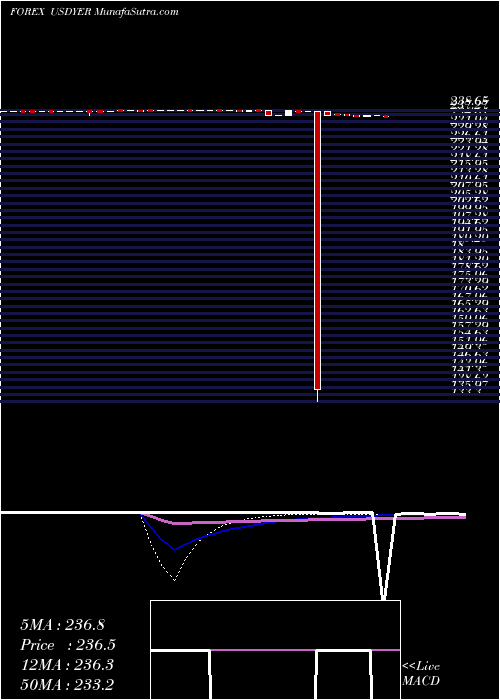500x700 pixels.
Task: Select the 5MA value 236.8 label
Action: click(62, 625)
